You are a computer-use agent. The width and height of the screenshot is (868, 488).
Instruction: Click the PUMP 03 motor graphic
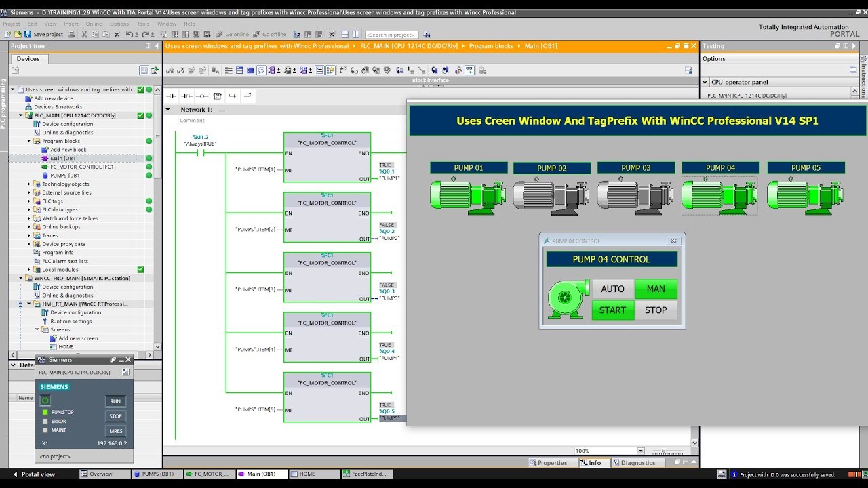coord(635,195)
